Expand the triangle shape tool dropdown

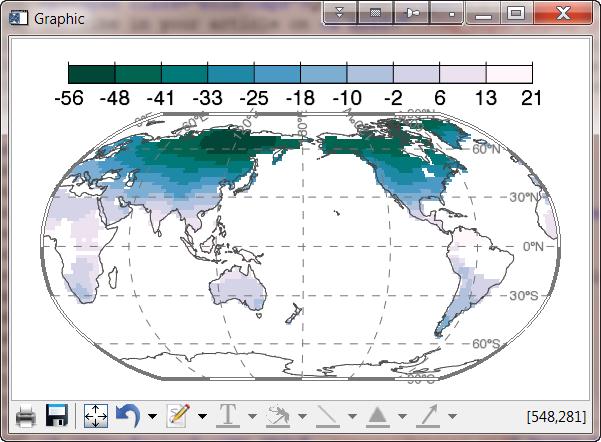(x=402, y=416)
